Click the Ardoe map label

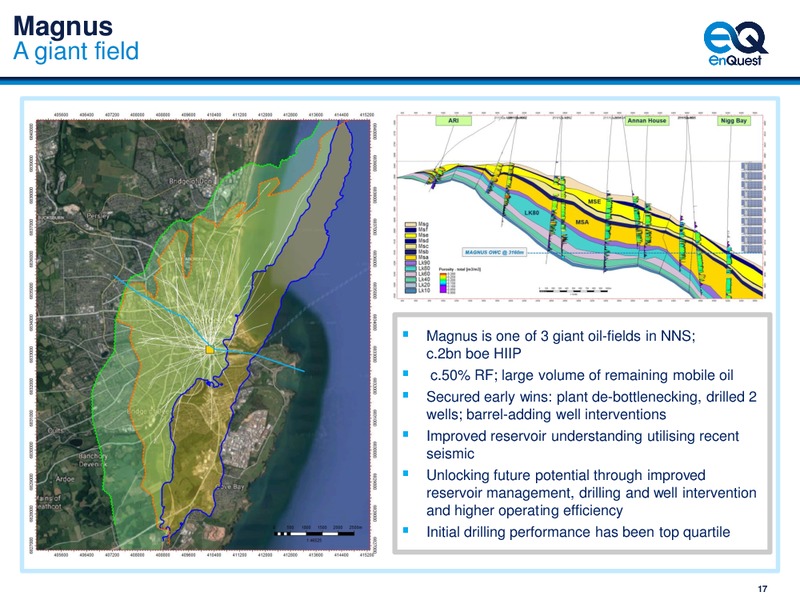click(x=65, y=479)
